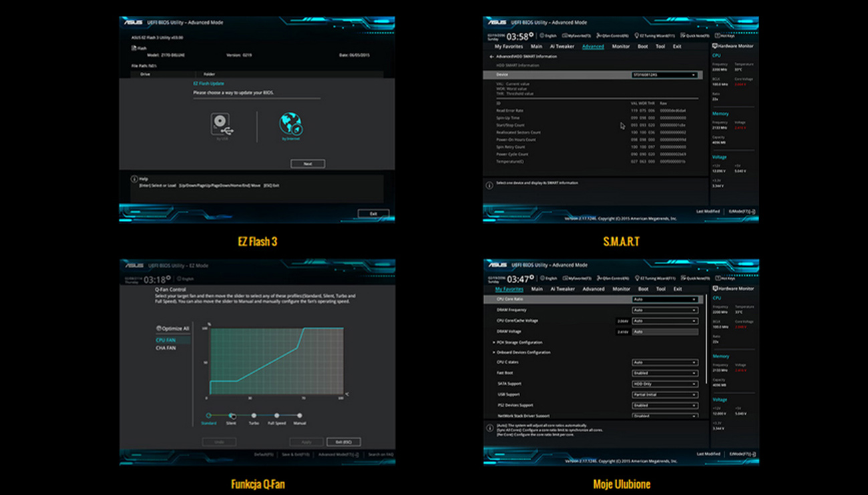The height and width of the screenshot is (495, 868).
Task: Open PS2 Devices Support dropdown
Action: (664, 405)
